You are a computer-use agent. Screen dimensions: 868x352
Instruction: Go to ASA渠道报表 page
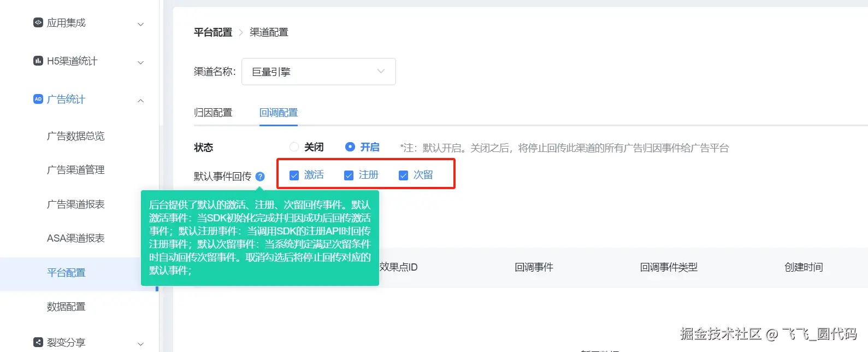(x=76, y=238)
